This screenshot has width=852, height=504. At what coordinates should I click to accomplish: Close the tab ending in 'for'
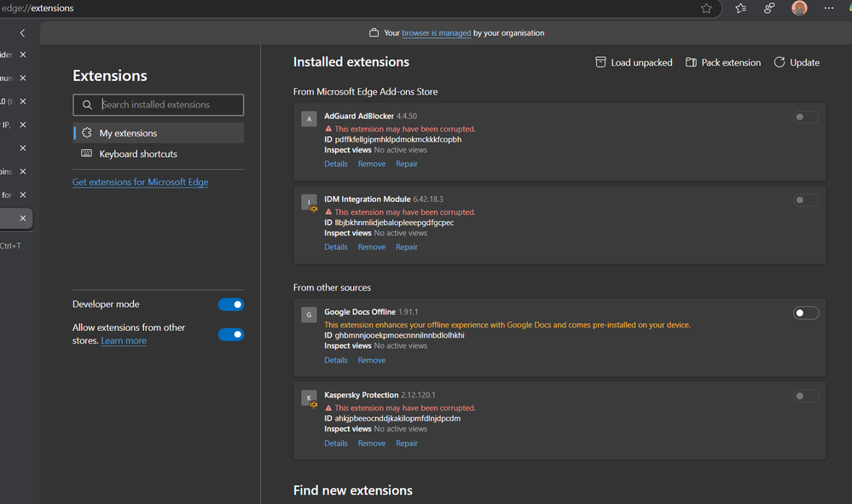pyautogui.click(x=23, y=195)
